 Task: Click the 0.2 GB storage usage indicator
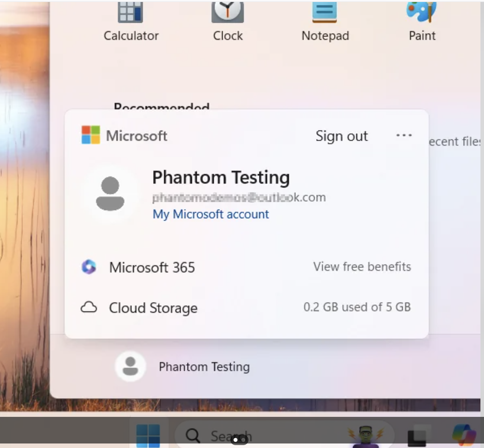coord(357,307)
